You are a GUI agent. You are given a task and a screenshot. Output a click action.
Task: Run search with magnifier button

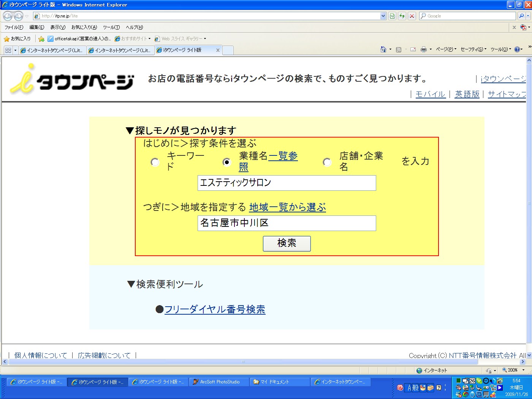click(x=521, y=16)
